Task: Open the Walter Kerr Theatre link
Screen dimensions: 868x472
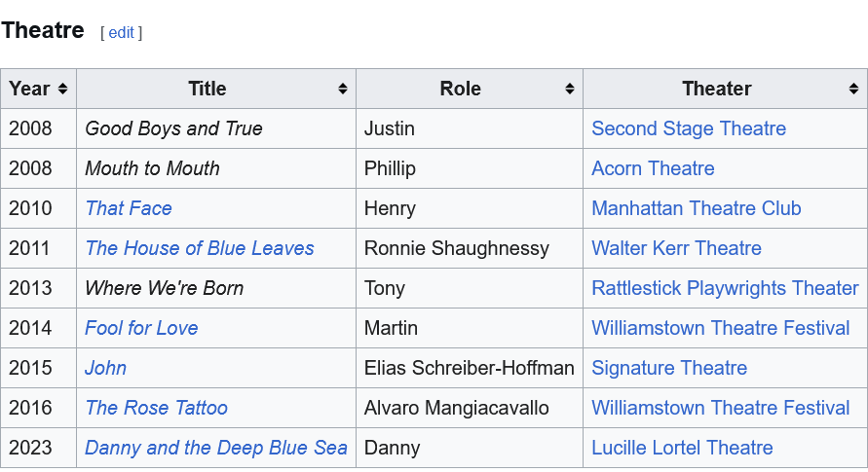Action: coord(676,248)
